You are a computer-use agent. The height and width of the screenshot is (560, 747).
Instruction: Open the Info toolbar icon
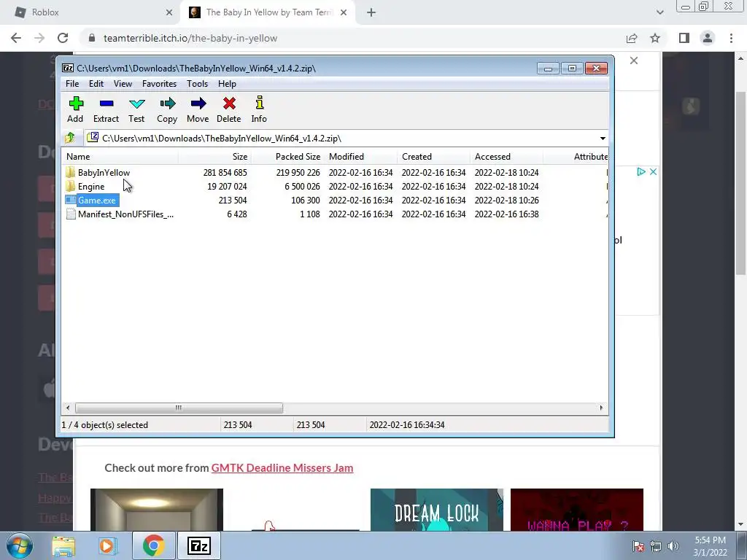coord(259,103)
